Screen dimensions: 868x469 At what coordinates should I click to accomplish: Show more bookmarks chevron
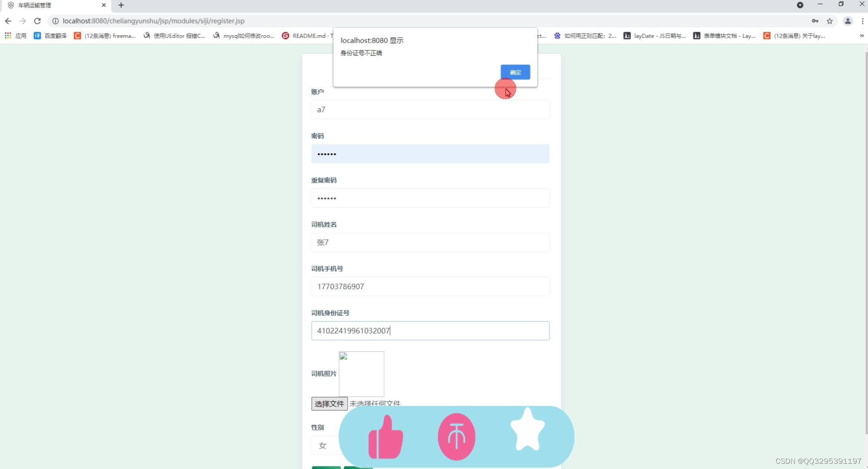861,36
